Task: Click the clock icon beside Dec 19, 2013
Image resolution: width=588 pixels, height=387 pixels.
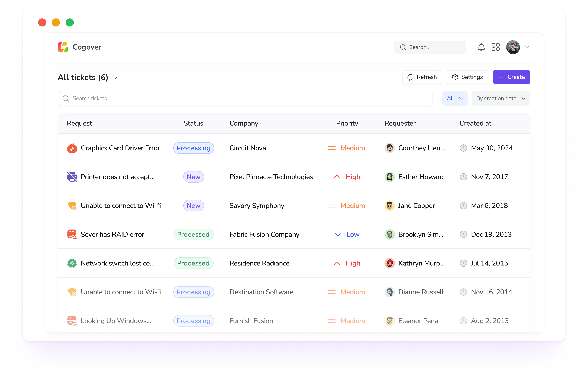Action: tap(463, 235)
